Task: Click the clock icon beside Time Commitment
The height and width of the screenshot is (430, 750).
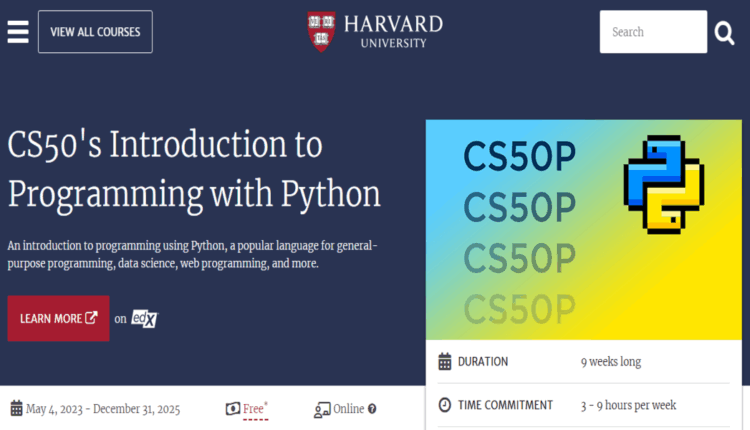Action: (445, 405)
